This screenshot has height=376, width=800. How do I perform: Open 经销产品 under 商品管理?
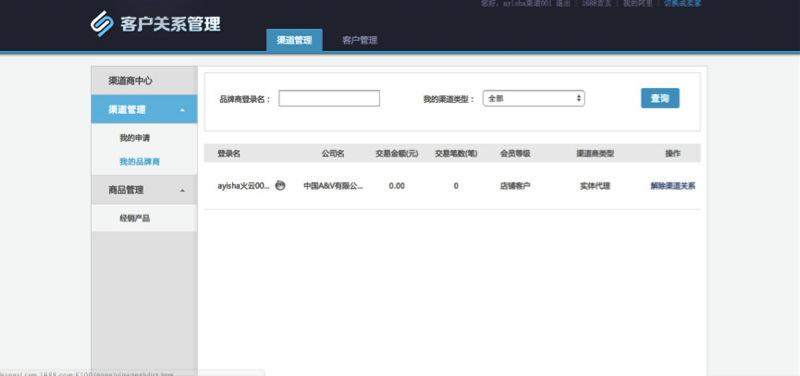pyautogui.click(x=135, y=218)
